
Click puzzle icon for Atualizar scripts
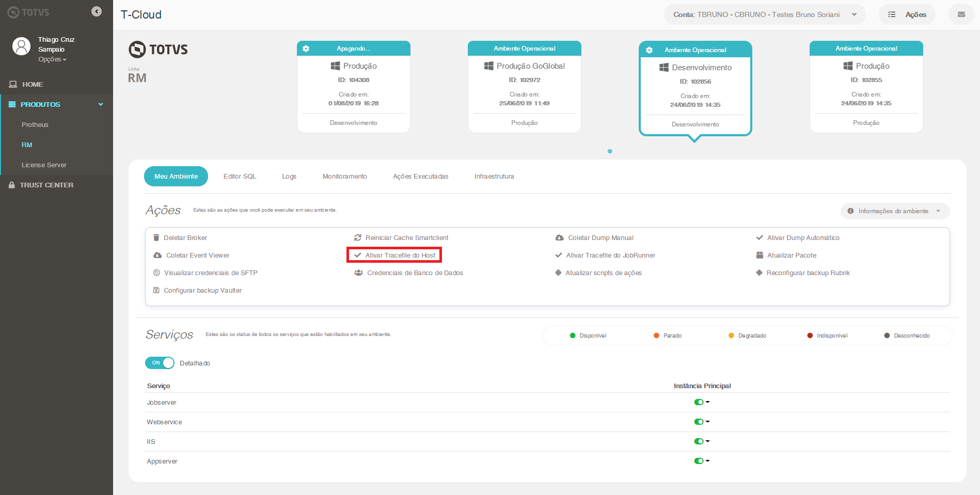pyautogui.click(x=558, y=273)
